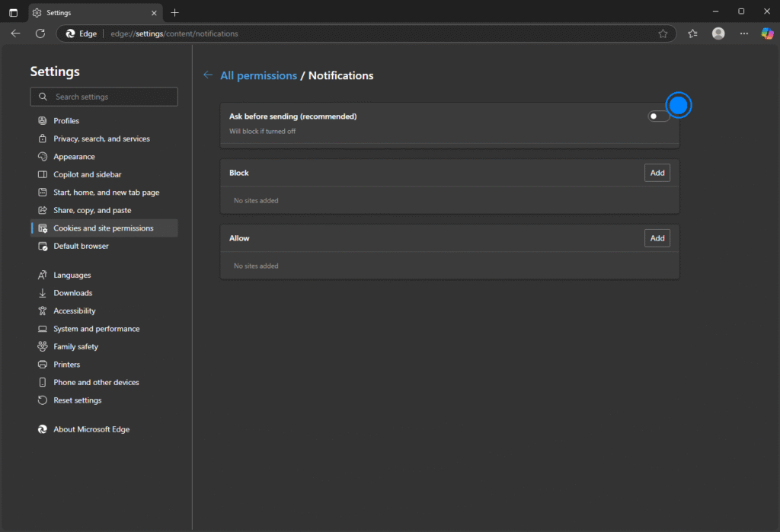Click the Favorites star in address bar

point(663,33)
